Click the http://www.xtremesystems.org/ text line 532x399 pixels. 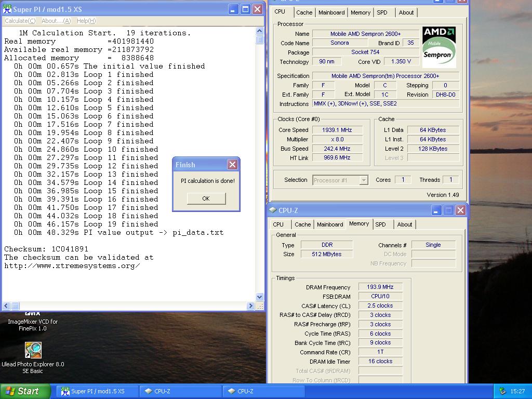click(72, 265)
